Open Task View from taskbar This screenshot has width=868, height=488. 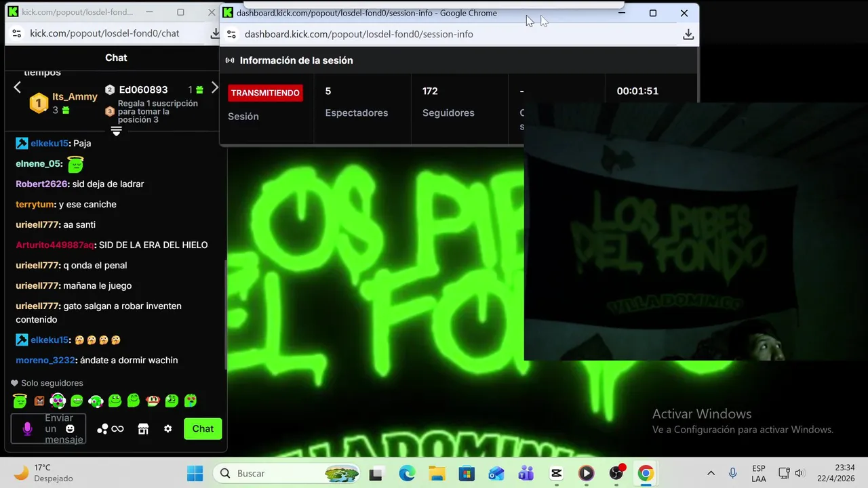(x=375, y=473)
